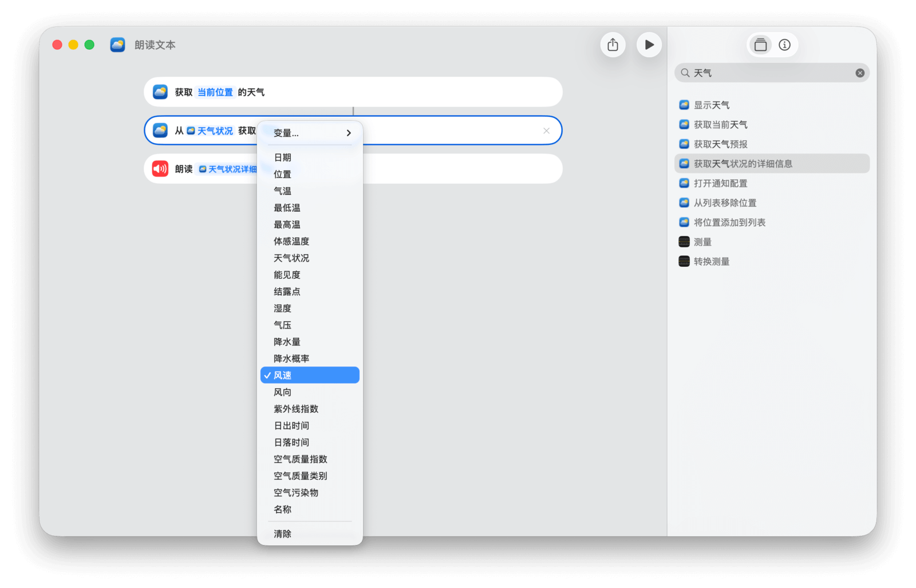Screen dimensions: 916x588
Task: Select 紫外线指数 in the popup list
Action: [296, 409]
